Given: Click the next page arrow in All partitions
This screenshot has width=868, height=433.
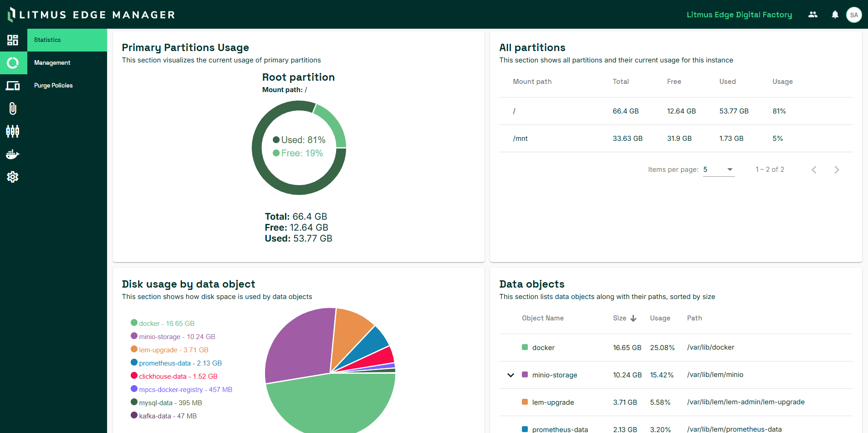Looking at the screenshot, I should click(837, 170).
